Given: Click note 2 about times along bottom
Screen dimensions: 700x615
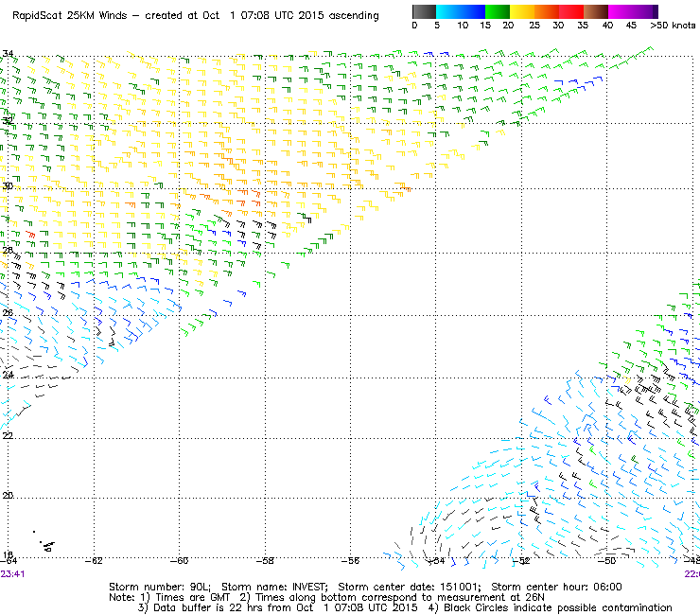Looking at the screenshot, I should pos(392,598).
